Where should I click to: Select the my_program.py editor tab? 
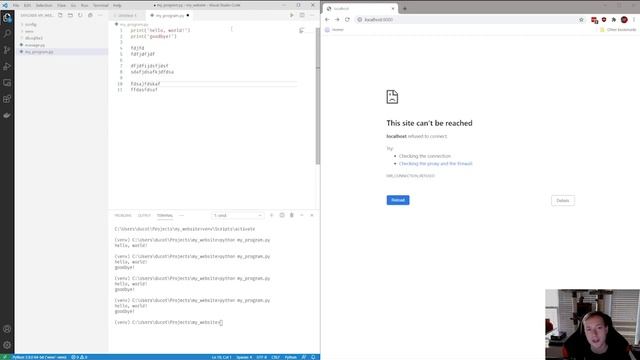click(170, 16)
